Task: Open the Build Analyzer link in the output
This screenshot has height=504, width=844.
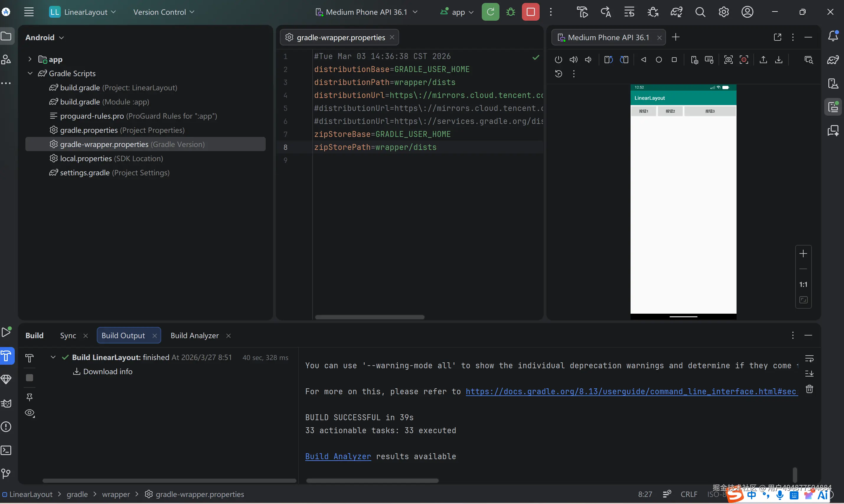Action: pos(338,456)
